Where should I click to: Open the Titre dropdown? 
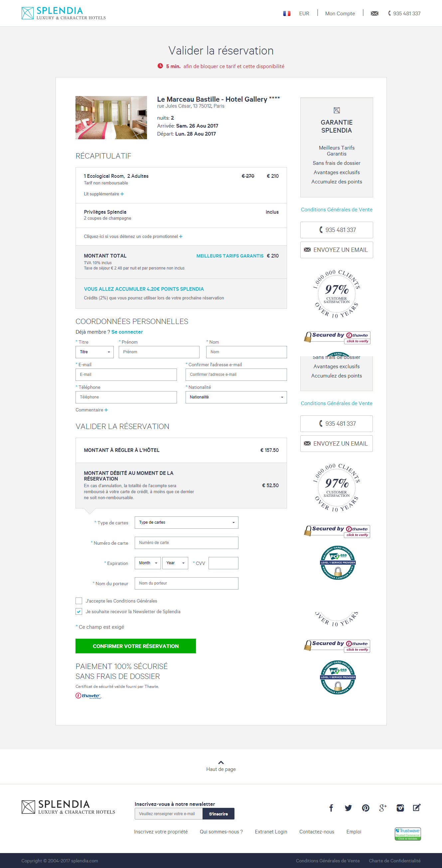[x=94, y=352]
